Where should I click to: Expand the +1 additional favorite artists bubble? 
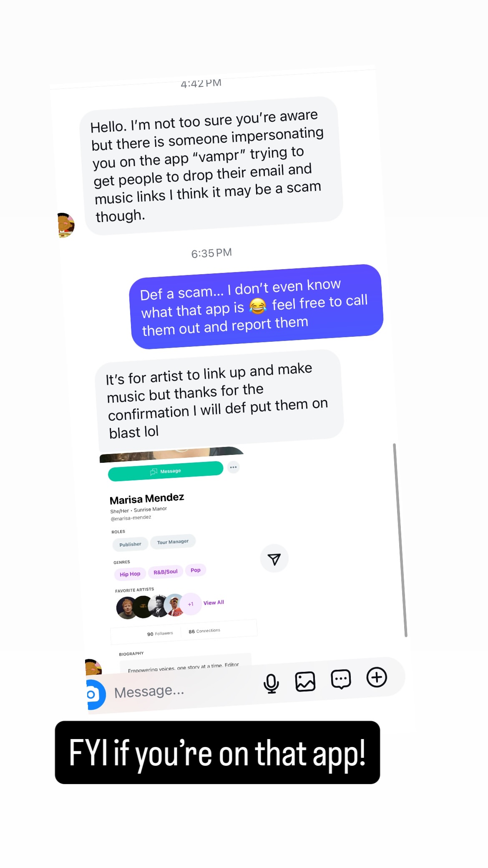click(191, 604)
